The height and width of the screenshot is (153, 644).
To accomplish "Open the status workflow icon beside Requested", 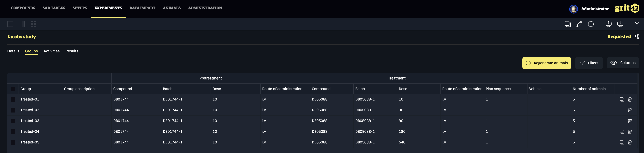I will pos(636,36).
